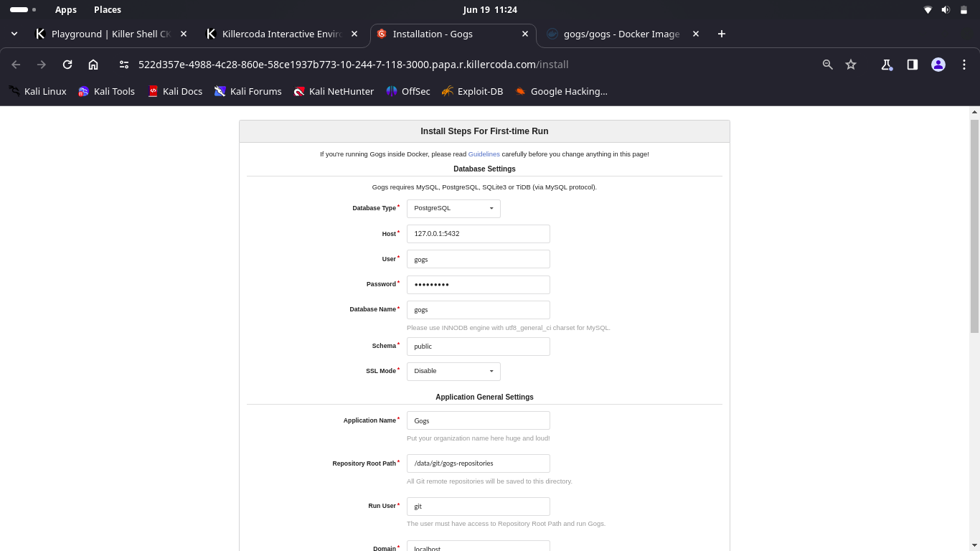Open the zoom magnifier icon in address bar
This screenshot has height=551, width=980.
pyautogui.click(x=827, y=65)
